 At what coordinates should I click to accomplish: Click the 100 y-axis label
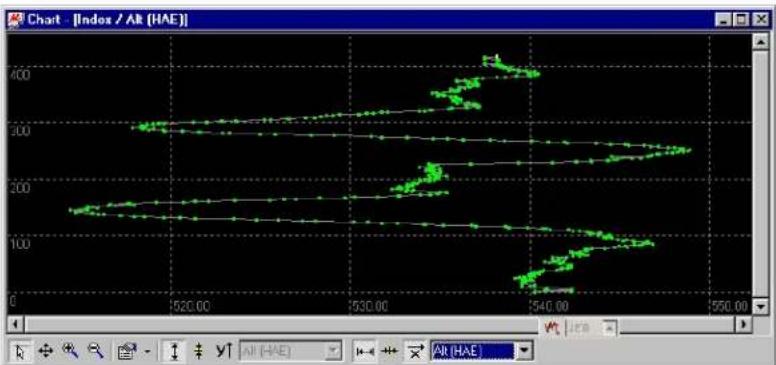tap(20, 244)
